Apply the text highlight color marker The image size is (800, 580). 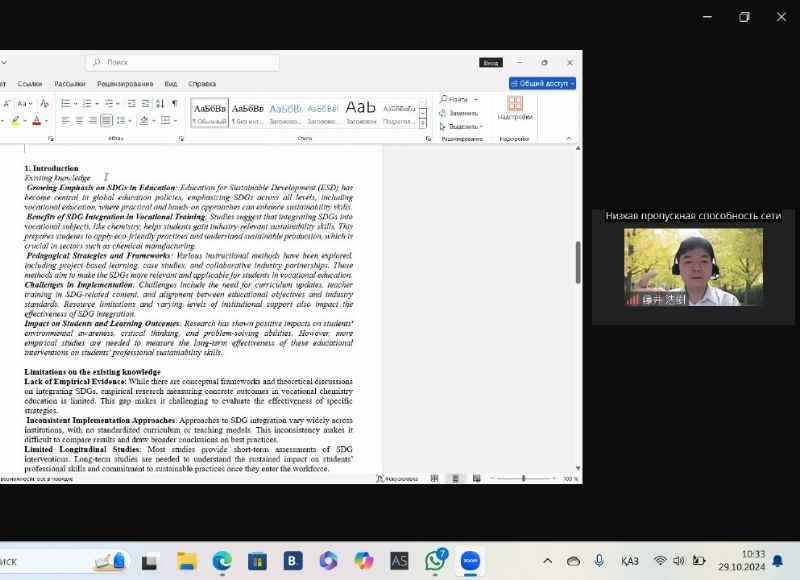click(x=15, y=120)
